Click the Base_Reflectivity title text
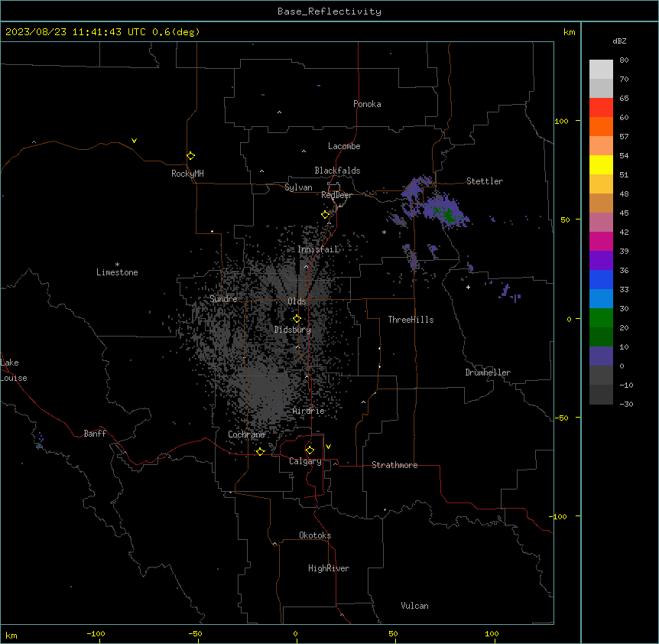 coord(329,11)
